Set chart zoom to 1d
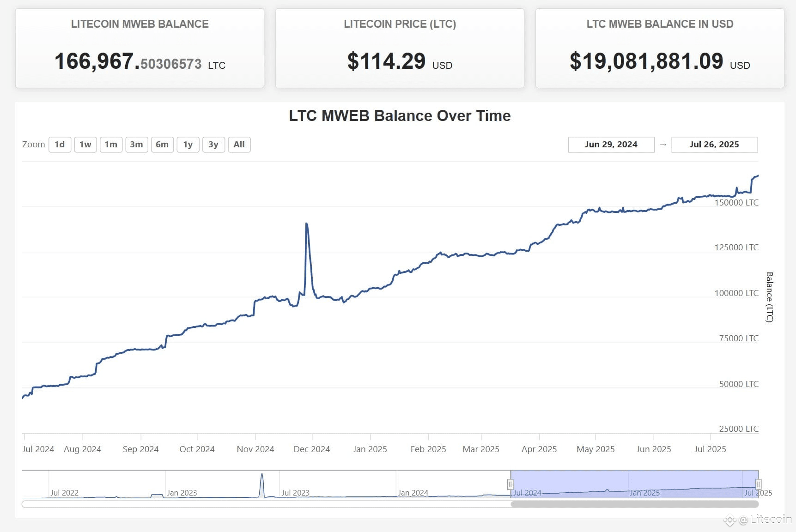Image resolution: width=796 pixels, height=532 pixels. point(60,145)
